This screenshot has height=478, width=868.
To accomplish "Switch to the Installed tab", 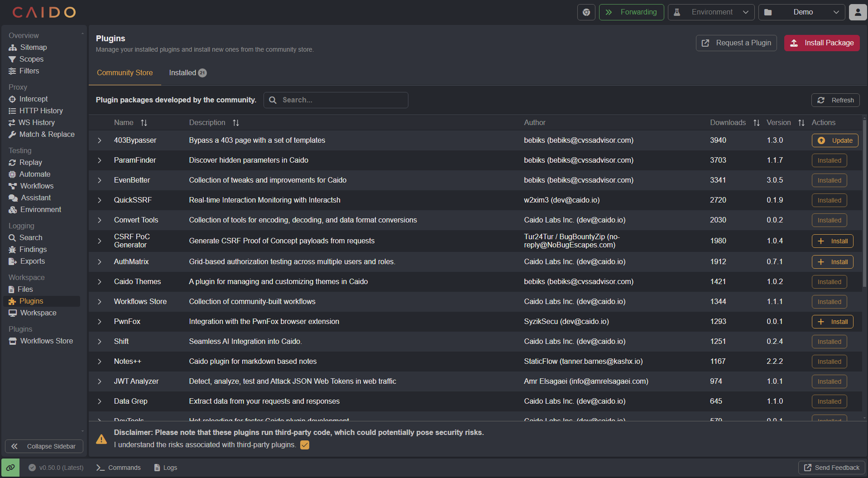I will 183,72.
